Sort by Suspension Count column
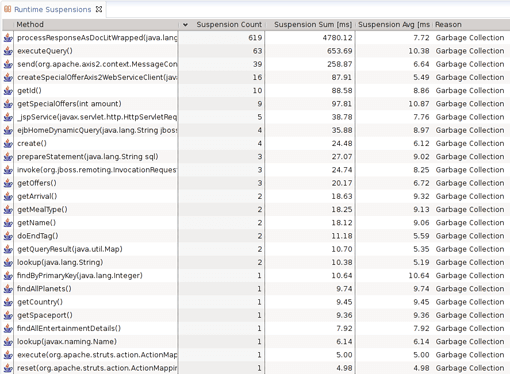 click(229, 25)
